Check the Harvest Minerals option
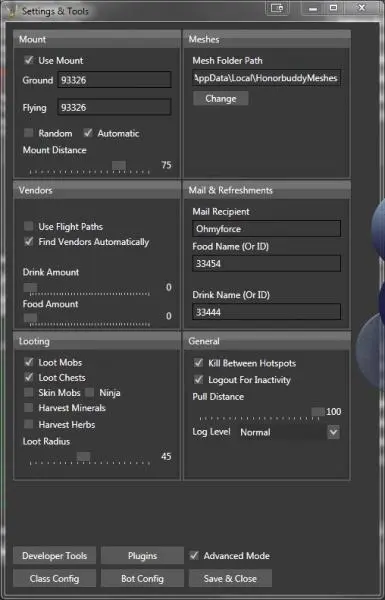Viewport: 385px width, 600px height. coord(29,408)
